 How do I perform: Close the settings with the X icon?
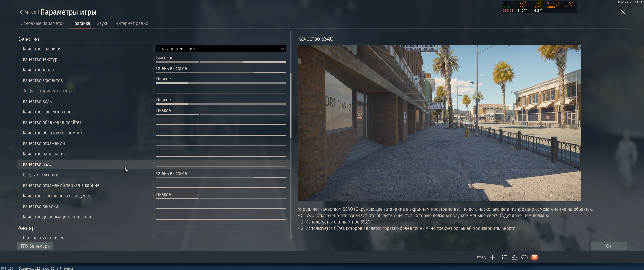tap(622, 12)
